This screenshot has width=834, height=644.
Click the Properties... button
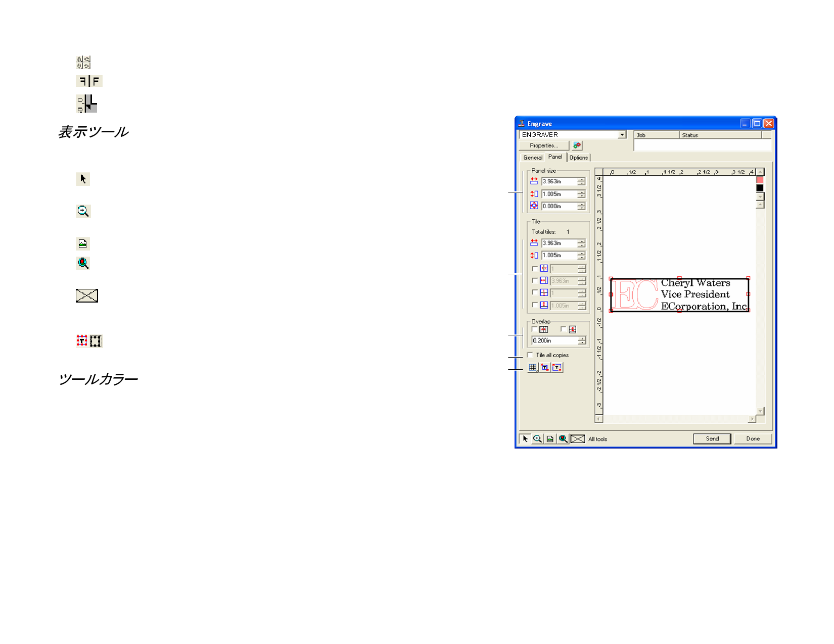(544, 145)
